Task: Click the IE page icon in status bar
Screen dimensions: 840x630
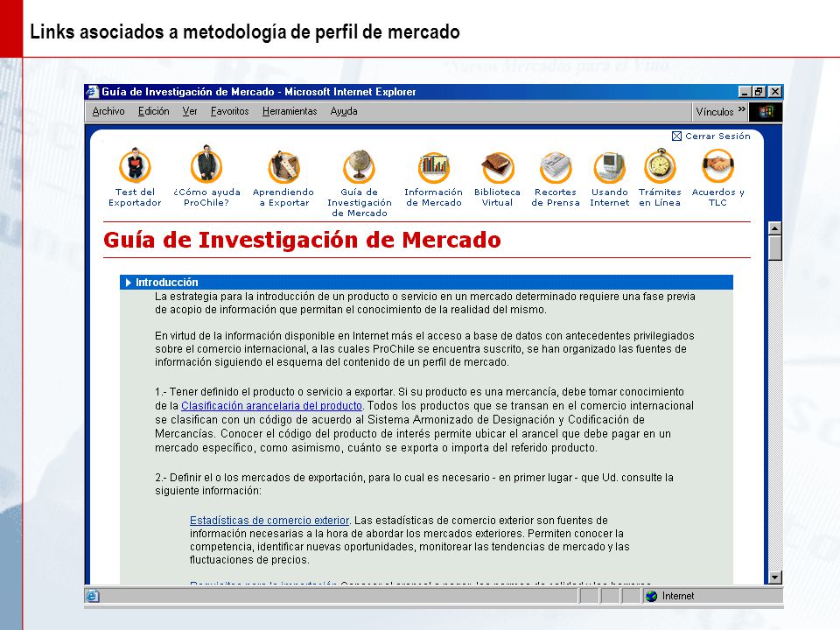Action: (92, 596)
